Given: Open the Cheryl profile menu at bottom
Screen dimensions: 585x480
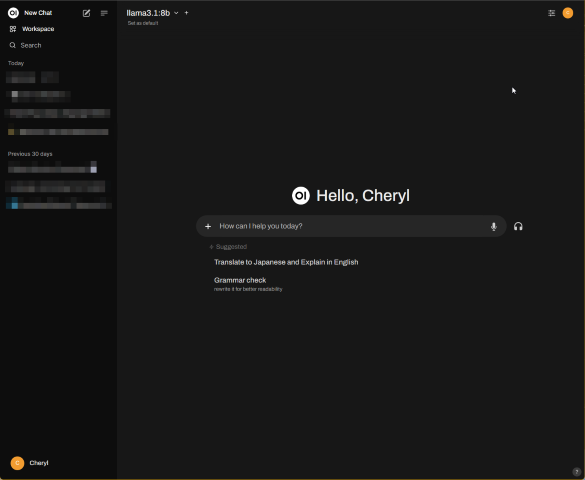Looking at the screenshot, I should tap(30, 463).
